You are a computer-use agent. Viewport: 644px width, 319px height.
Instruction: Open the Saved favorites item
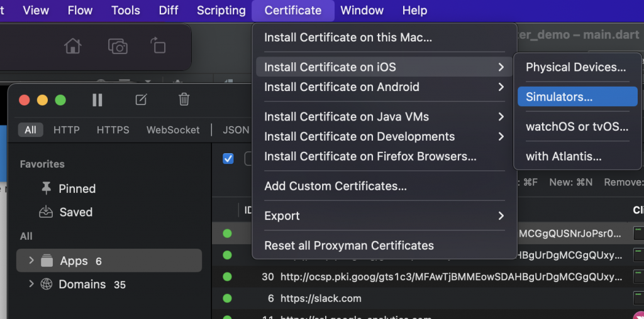click(x=75, y=212)
